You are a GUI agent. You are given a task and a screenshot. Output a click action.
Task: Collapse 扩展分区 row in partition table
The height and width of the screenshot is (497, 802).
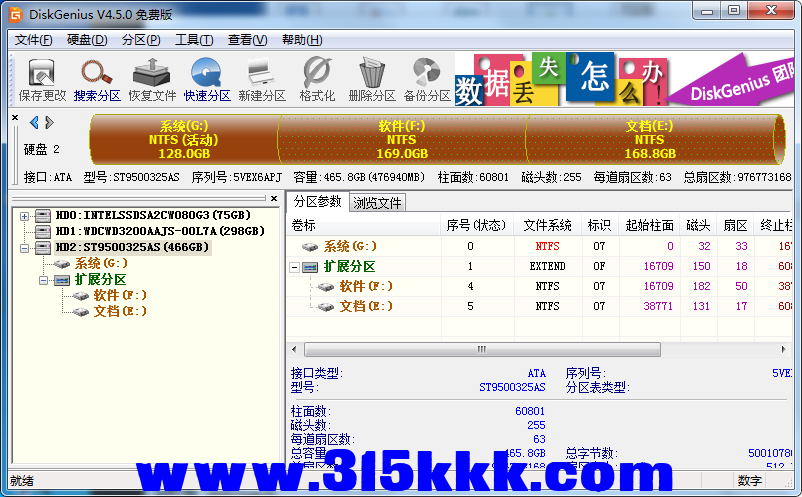click(294, 267)
